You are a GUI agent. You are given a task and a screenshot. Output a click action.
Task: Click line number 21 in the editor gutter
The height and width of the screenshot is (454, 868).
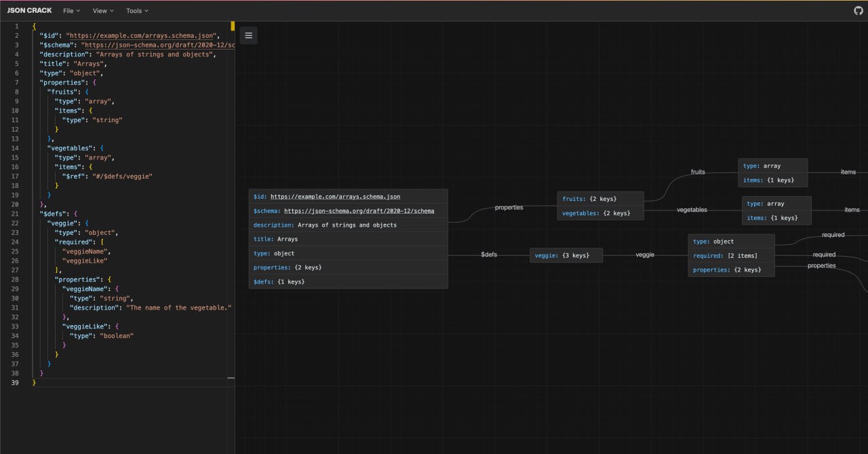[15, 214]
